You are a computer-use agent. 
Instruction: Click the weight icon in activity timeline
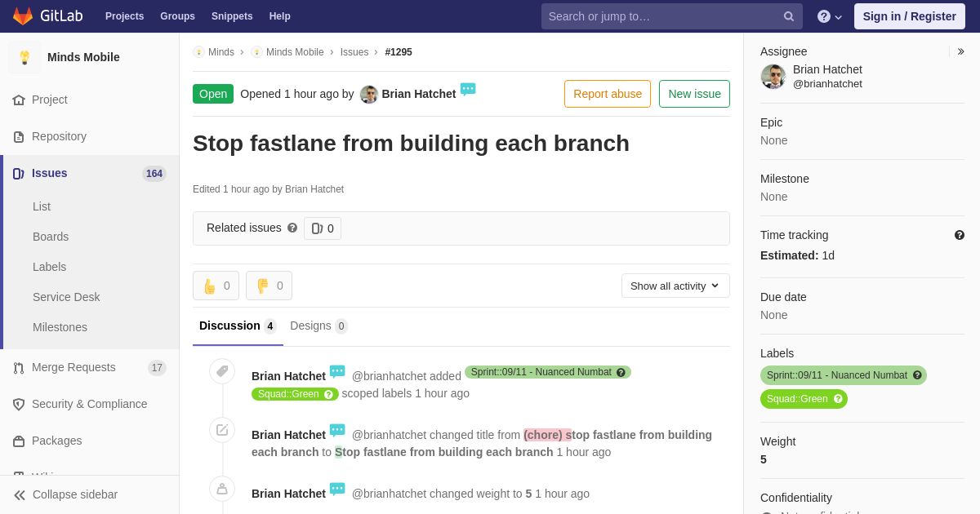tap(222, 489)
